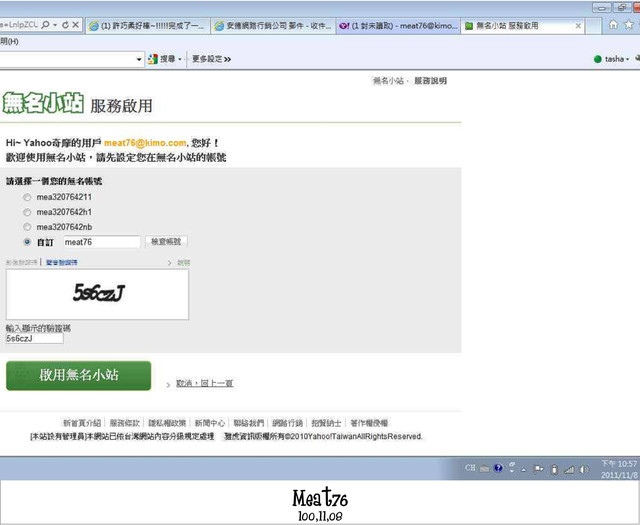640x525 pixels.
Task: Open 新首頁介紹 footer link
Action: (82, 423)
